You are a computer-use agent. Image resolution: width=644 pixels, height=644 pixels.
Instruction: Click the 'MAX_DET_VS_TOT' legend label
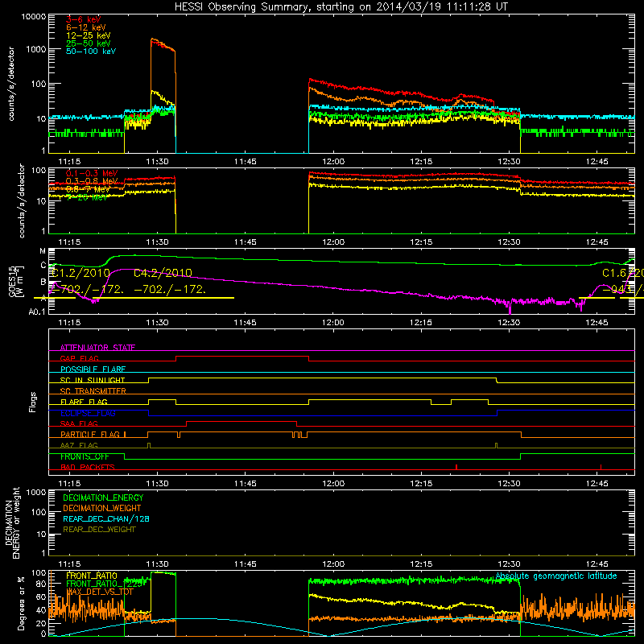coord(100,592)
